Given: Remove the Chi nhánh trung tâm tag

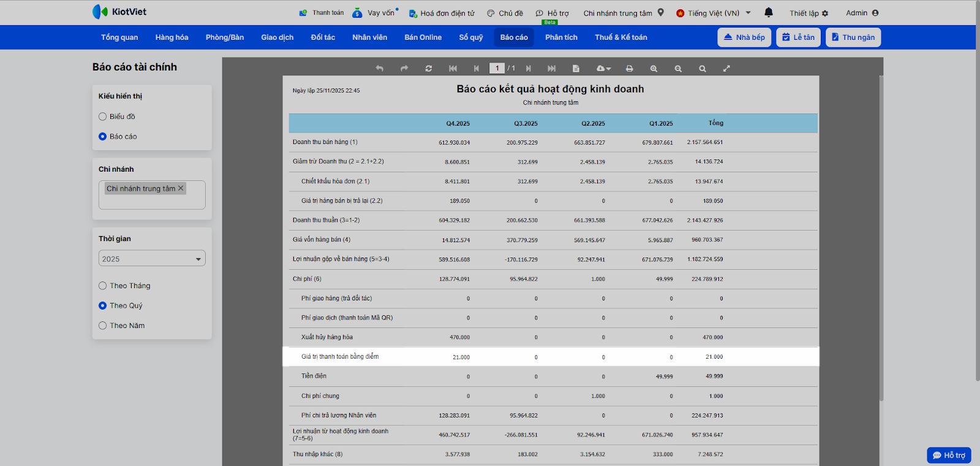Looking at the screenshot, I should pos(181,188).
